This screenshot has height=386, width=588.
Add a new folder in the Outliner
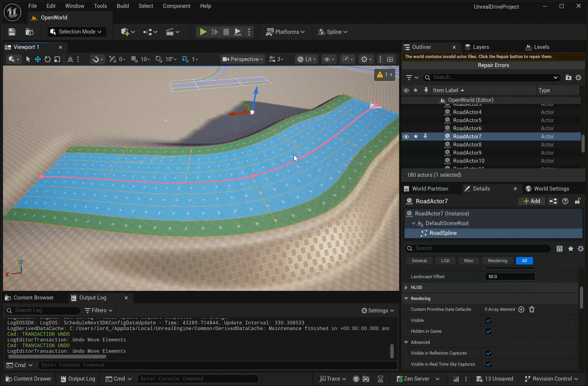[x=568, y=78]
